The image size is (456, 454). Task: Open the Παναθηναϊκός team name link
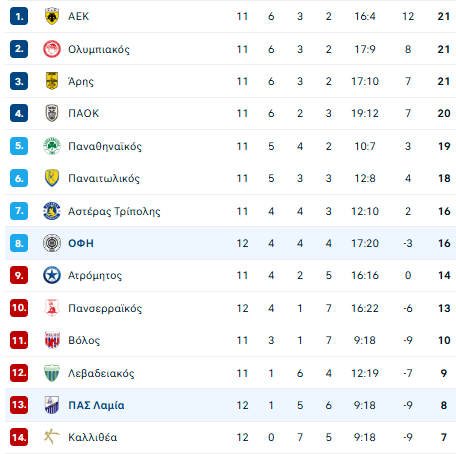(x=105, y=146)
